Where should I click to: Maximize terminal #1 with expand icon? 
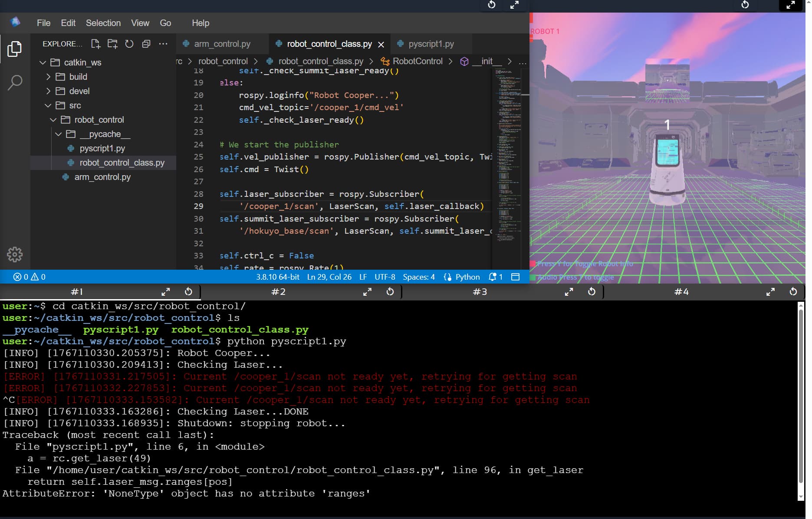point(166,292)
